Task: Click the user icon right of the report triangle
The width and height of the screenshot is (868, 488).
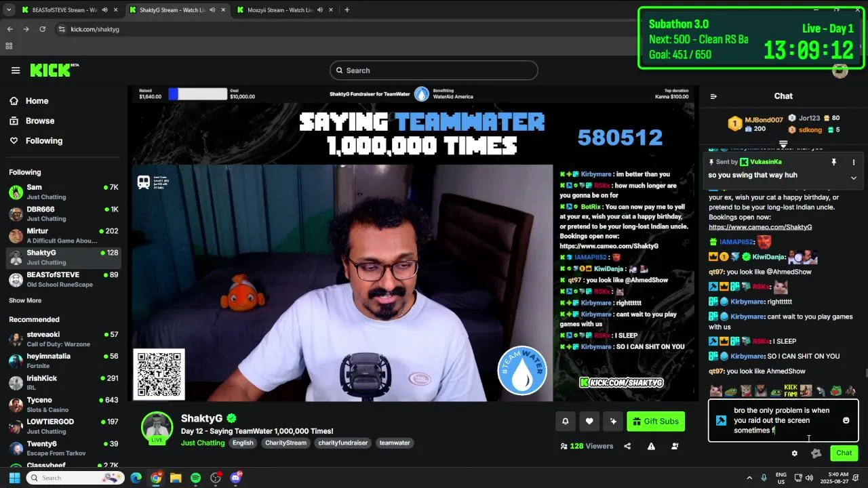Action: pyautogui.click(x=675, y=446)
